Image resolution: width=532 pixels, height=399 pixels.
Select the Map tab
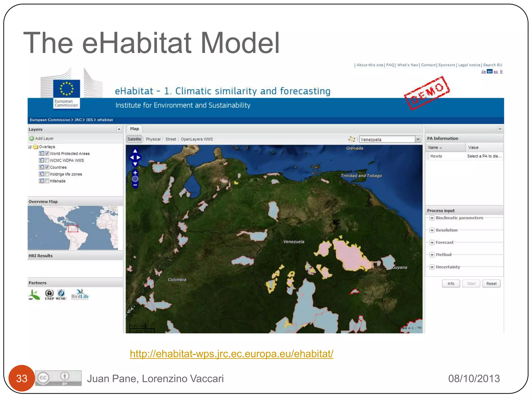pyautogui.click(x=134, y=129)
